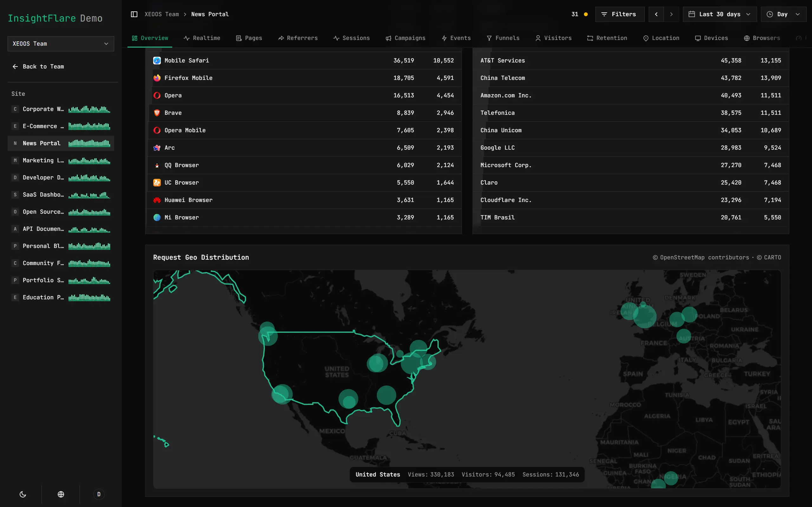Click the Mobile Safari browser icon
The width and height of the screenshot is (812, 507).
point(157,60)
